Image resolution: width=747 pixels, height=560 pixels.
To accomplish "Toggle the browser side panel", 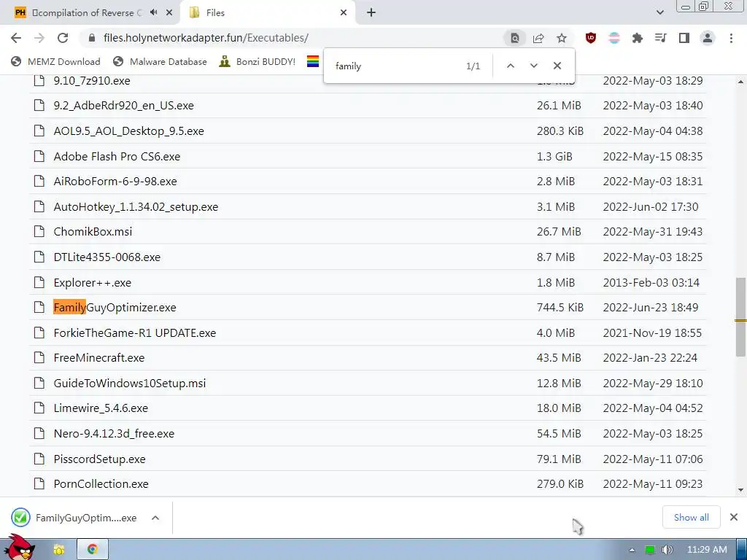I will pyautogui.click(x=684, y=38).
